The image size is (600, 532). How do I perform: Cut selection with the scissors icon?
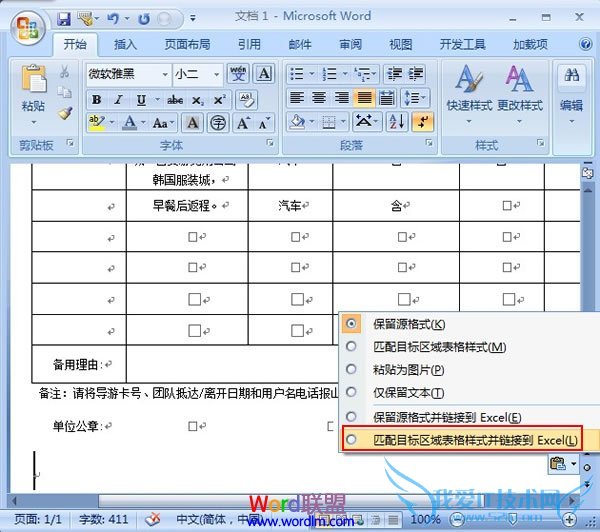point(64,72)
